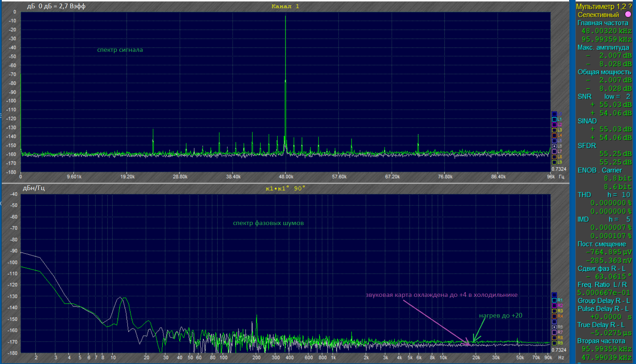Click the question mark beside Мультиметр 1,2
Image resolution: width=636 pixels, height=364 pixels.
point(630,6)
